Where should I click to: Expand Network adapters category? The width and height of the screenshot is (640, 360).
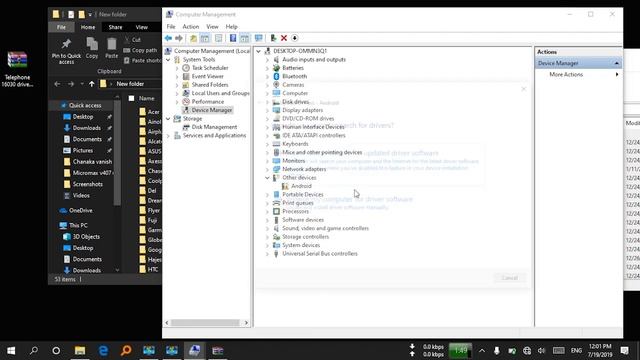point(267,169)
